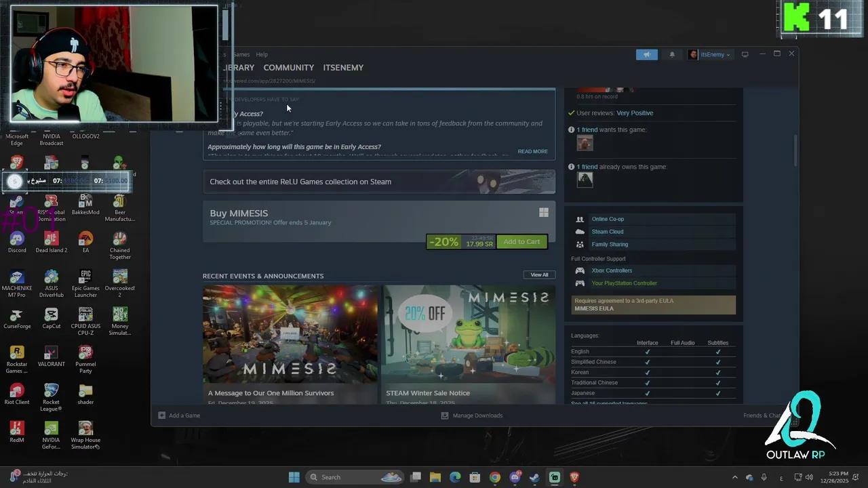The width and height of the screenshot is (868, 488).
Task: Open Riot Client desktop shortcut
Action: (x=17, y=394)
